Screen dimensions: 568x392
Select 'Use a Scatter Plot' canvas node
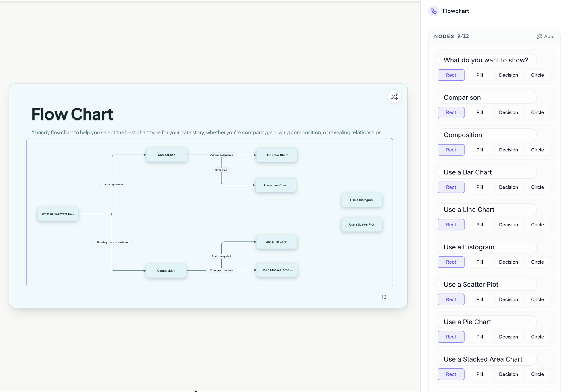(x=362, y=224)
